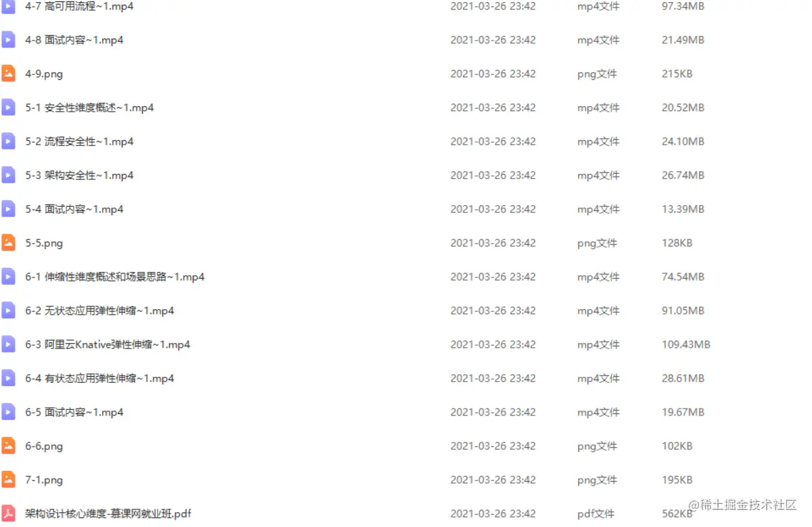This screenshot has height=527, width=812.
Task: Select 6-2 无状态应用弹性伸缩~1.mp4
Action: point(99,311)
